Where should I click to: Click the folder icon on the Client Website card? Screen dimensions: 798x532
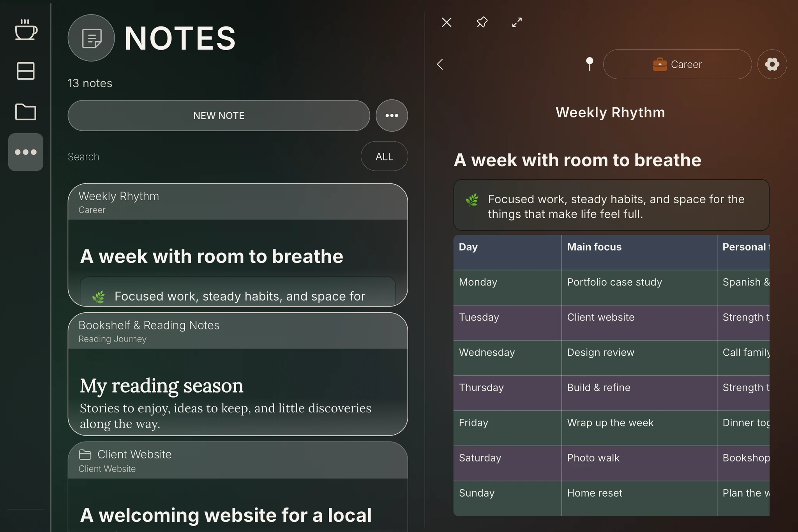tap(85, 454)
